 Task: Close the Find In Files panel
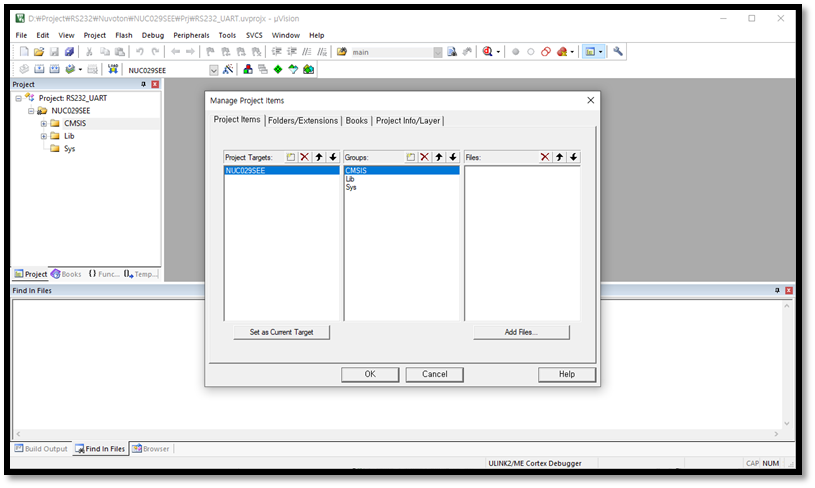(788, 291)
